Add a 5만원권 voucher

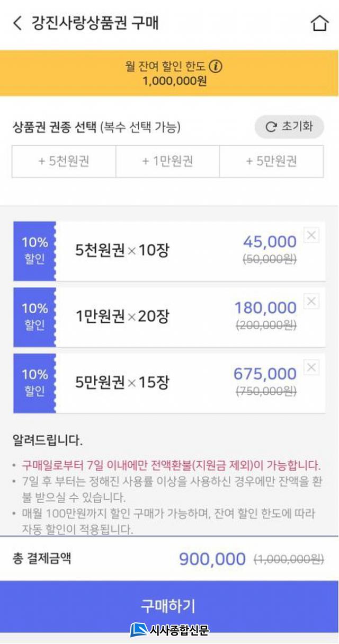(x=271, y=161)
